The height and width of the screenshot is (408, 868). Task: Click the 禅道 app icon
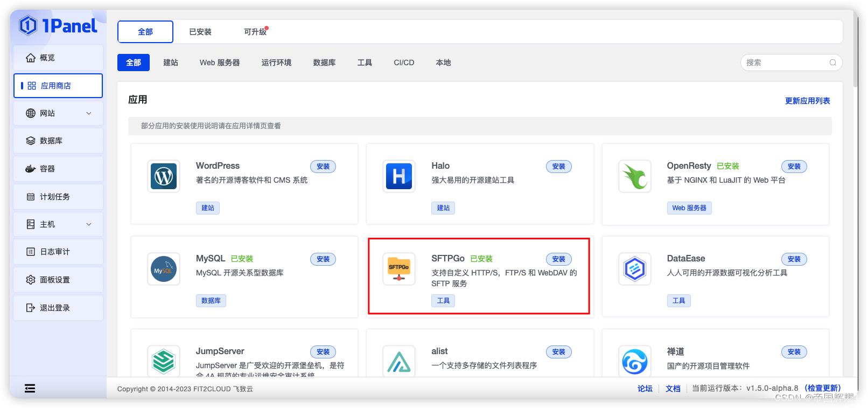coord(635,361)
